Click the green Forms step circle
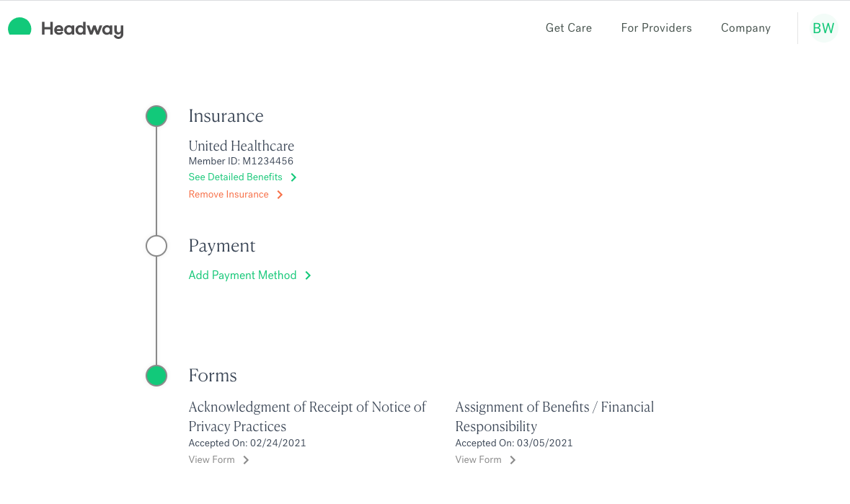The width and height of the screenshot is (850, 504). coord(156,376)
